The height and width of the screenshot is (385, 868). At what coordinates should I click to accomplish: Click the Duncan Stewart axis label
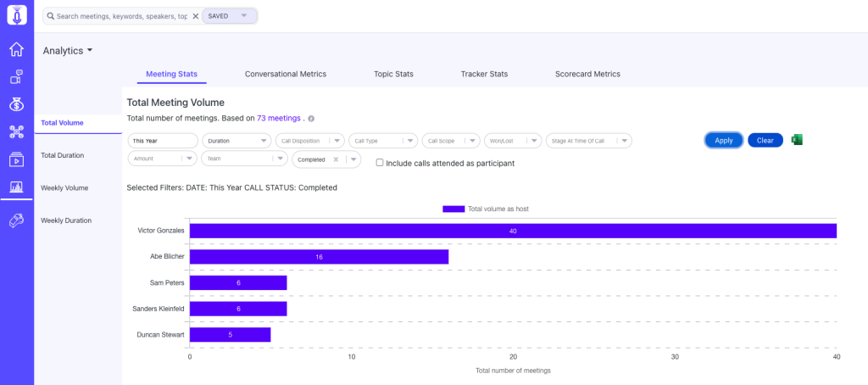tap(161, 335)
